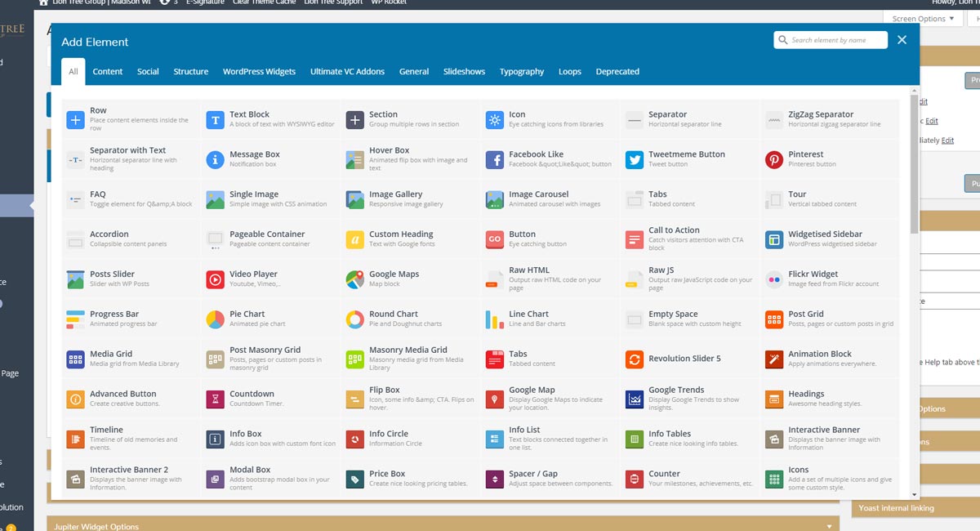
Task: Choose the Separator with Text element
Action: (130, 159)
